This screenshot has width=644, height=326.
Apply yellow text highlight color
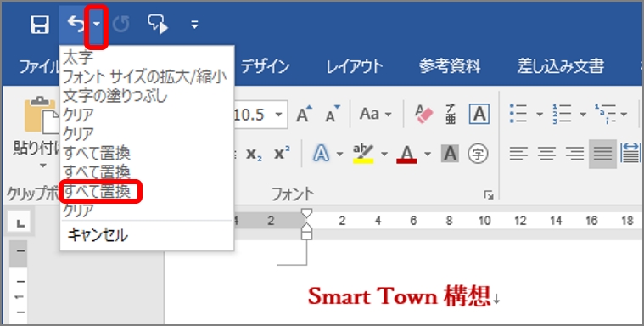coord(363,154)
